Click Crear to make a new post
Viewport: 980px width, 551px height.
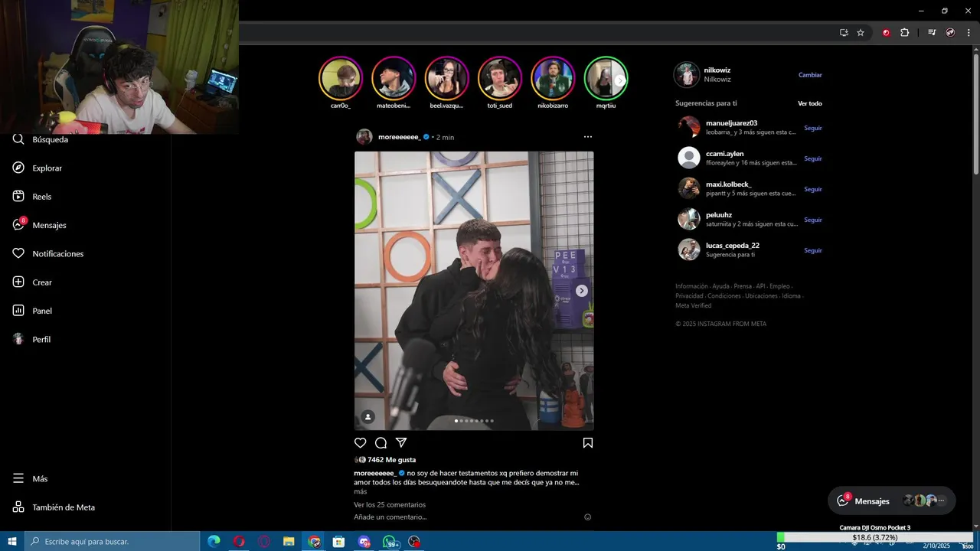tap(33, 282)
